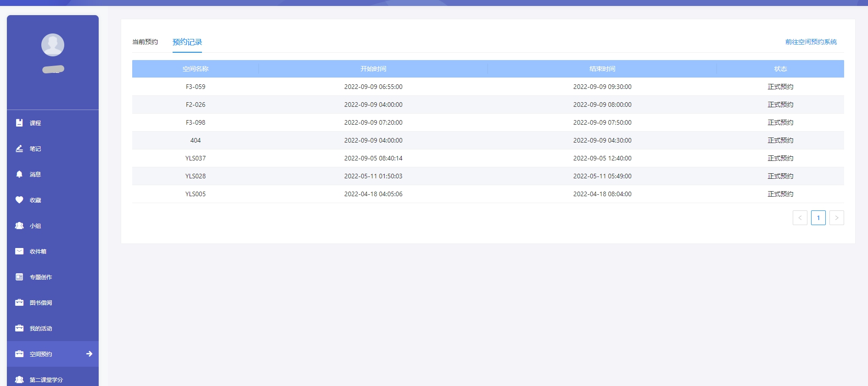Click the 我的活动 briefcase icon
Image resolution: width=868 pixels, height=386 pixels.
(19, 328)
